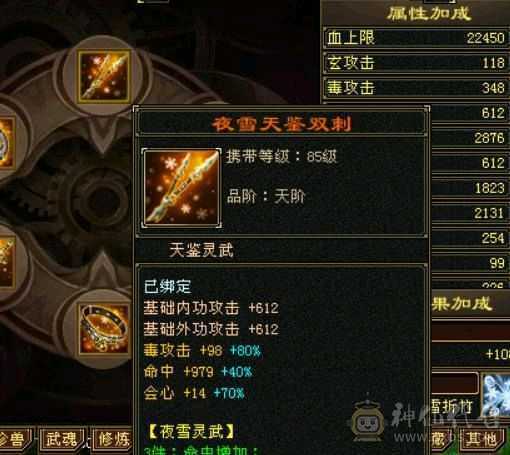Image resolution: width=510 pixels, height=455 pixels.
Task: Click the icy blue skill icon
Action: pyautogui.click(x=496, y=395)
